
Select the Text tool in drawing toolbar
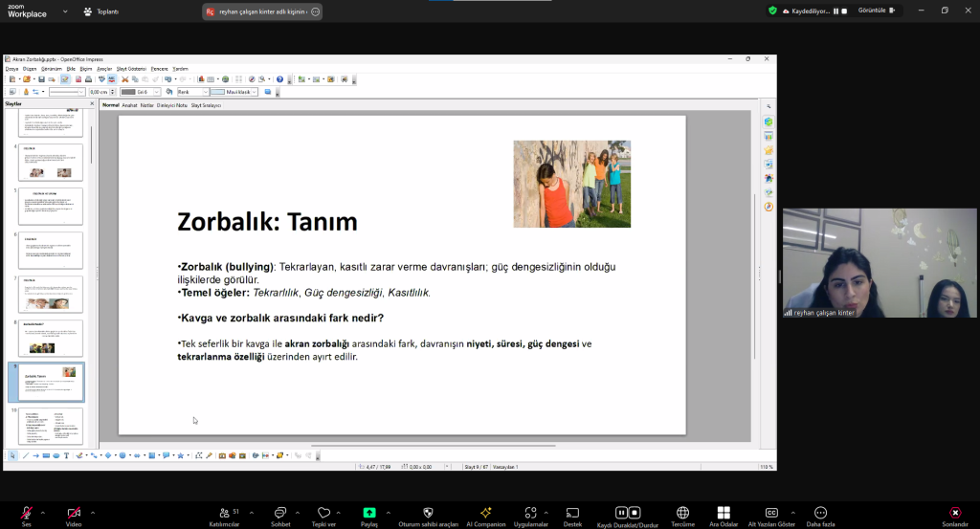[66, 455]
